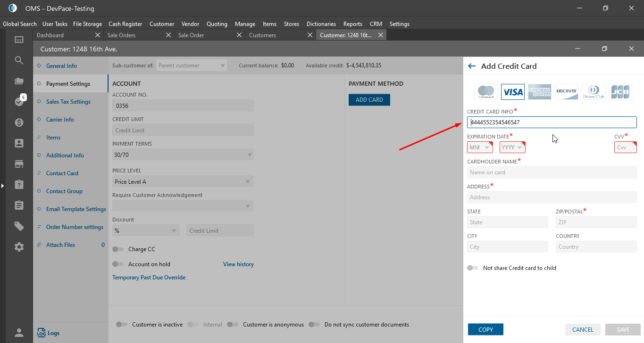Select the Diners Club card icon
Viewport: 644px width, 343px height.
pos(594,92)
